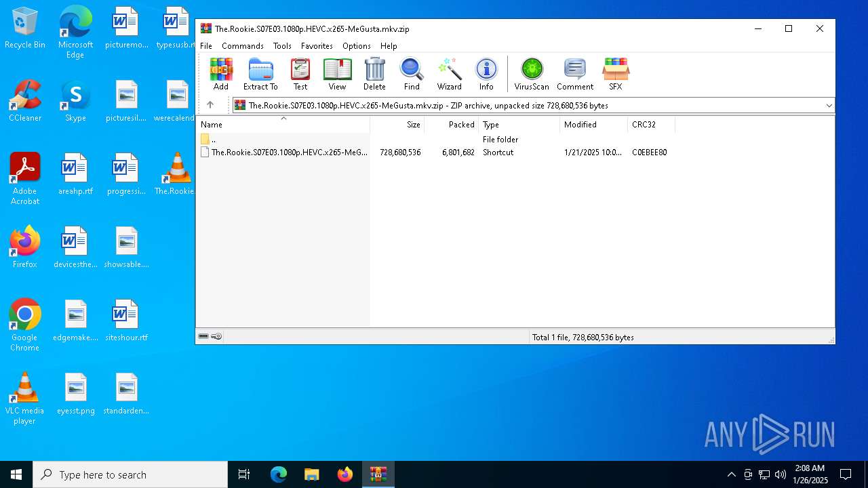Click the Add toolbar icon
The height and width of the screenshot is (488, 868).
pyautogui.click(x=221, y=74)
